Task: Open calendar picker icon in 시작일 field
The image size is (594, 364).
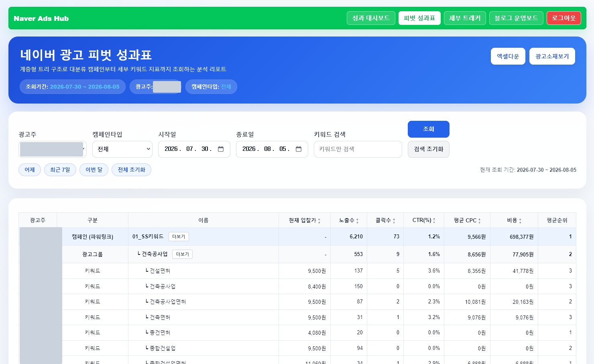Action: click(x=221, y=149)
